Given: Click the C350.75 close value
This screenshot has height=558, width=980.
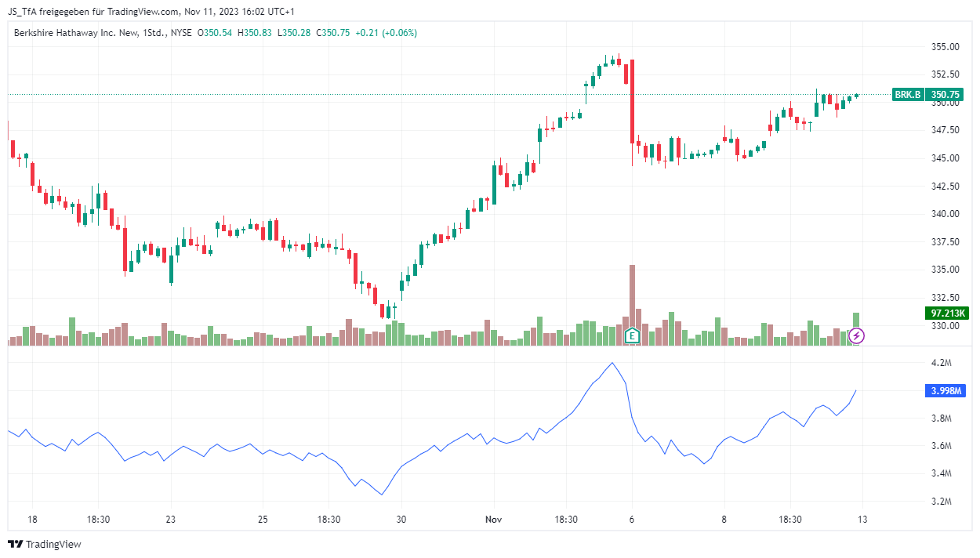Looking at the screenshot, I should pyautogui.click(x=333, y=33).
